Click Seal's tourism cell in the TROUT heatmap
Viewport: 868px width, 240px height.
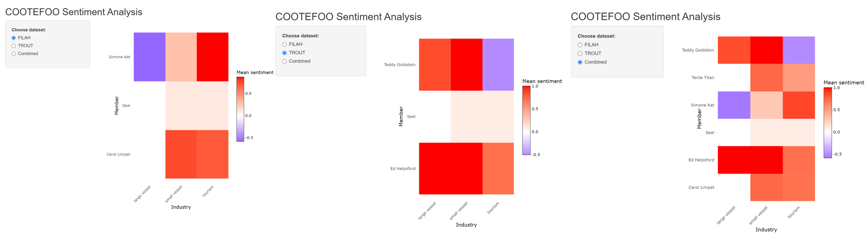[x=498, y=117]
